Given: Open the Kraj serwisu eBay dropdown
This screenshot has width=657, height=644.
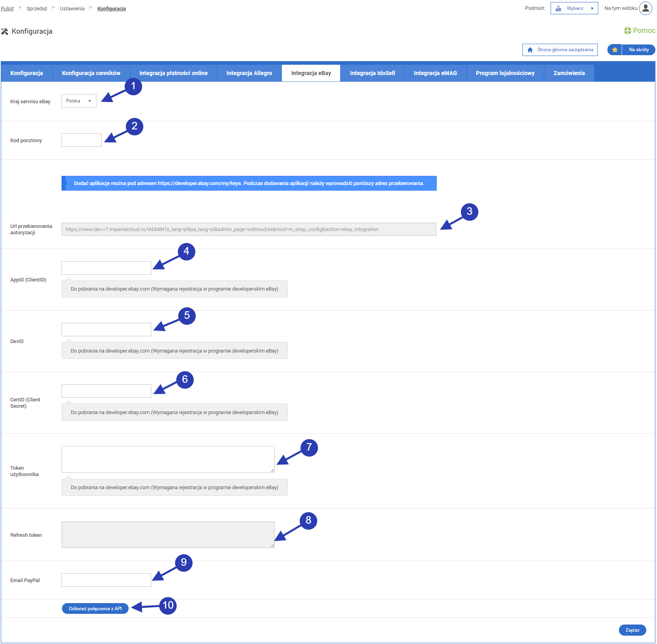Looking at the screenshot, I should pos(79,101).
